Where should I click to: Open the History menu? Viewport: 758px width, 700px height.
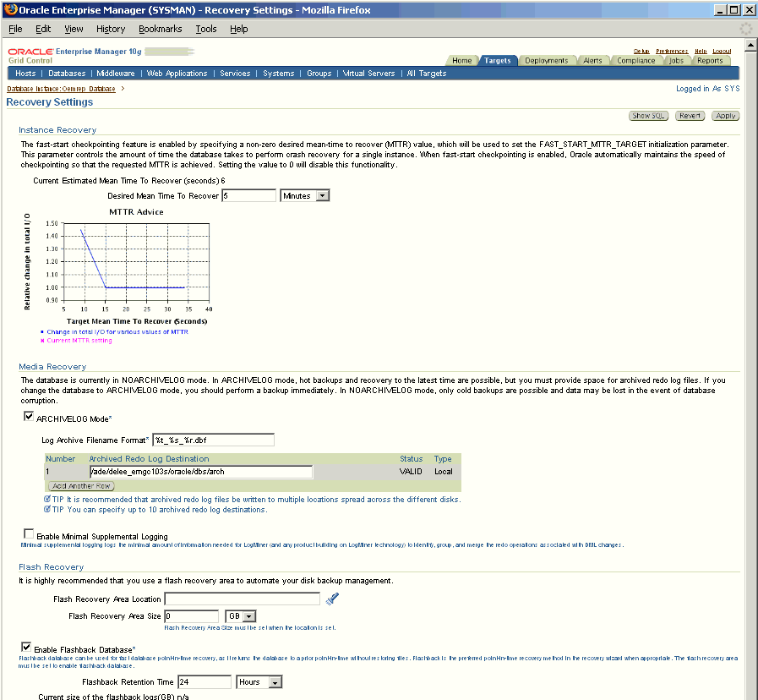[110, 29]
